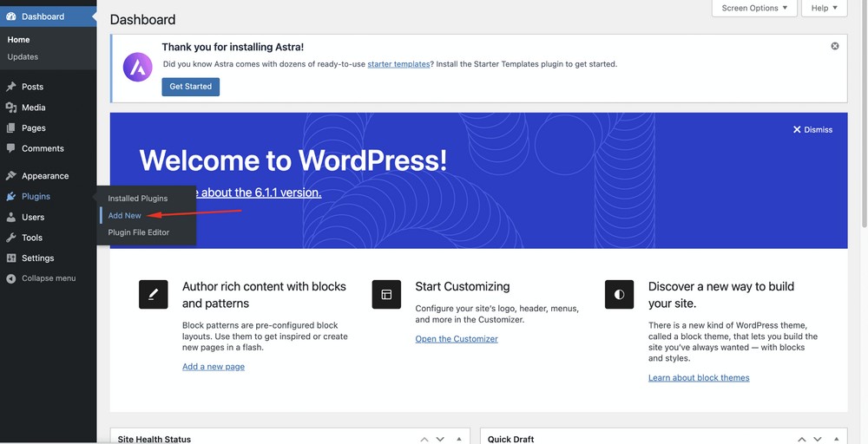Click the Welcome to WordPress! heading
868x444 pixels.
point(293,160)
